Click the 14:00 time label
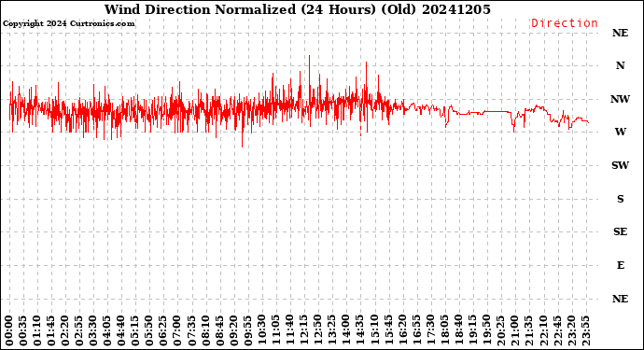Viewport: 644px width, 350px height. click(x=346, y=330)
